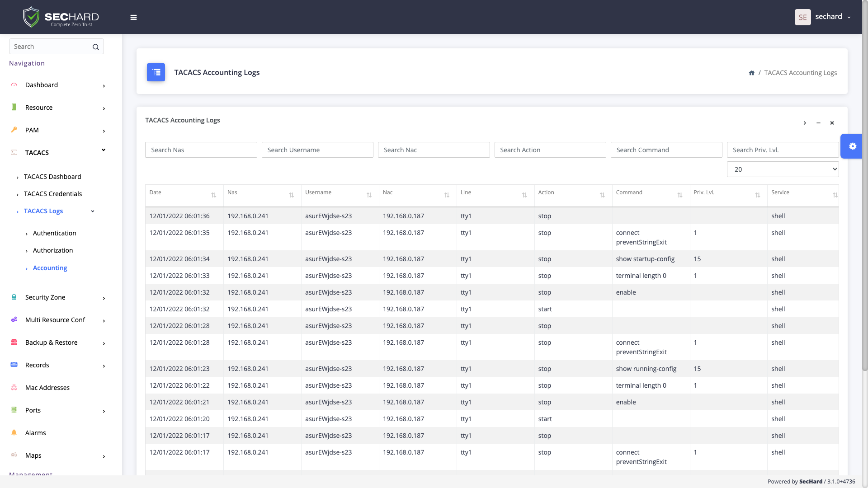The height and width of the screenshot is (488, 868).
Task: Toggle sorting on the Username column
Action: pos(369,195)
